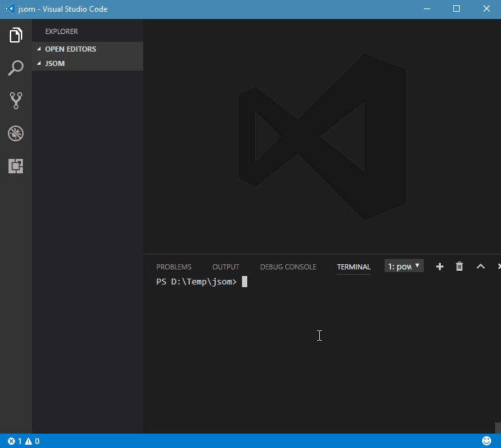Collapse the OPEN EDITORS section
501x448 pixels.
88,49
